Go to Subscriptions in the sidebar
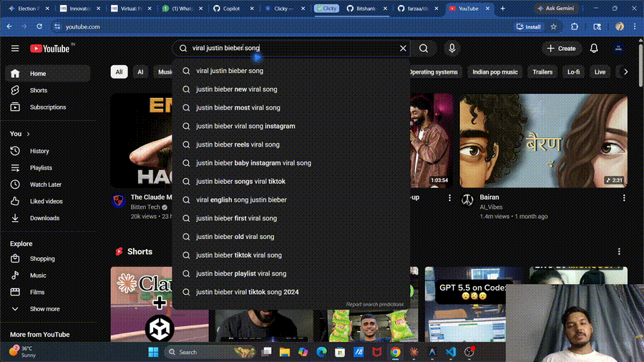The image size is (644, 362). pyautogui.click(x=47, y=107)
